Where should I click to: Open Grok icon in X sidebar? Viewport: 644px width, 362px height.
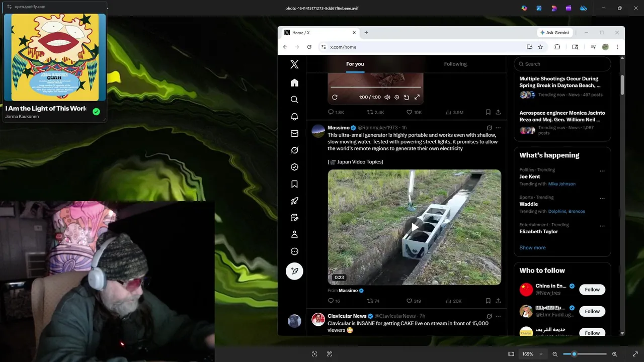(x=294, y=150)
